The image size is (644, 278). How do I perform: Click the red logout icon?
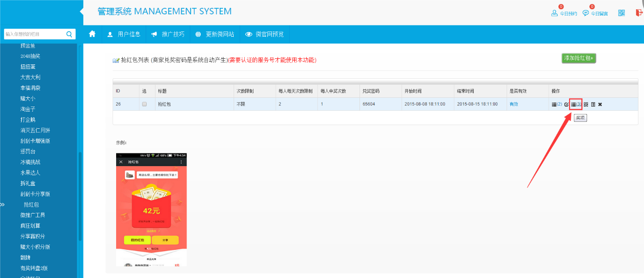tap(639, 13)
